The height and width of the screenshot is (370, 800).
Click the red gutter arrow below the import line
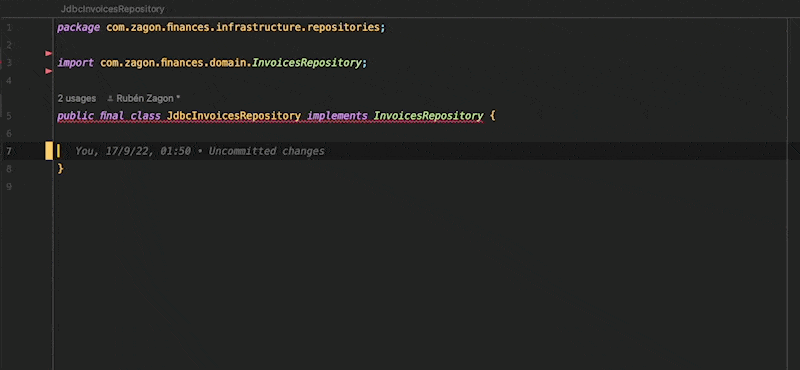[49, 71]
